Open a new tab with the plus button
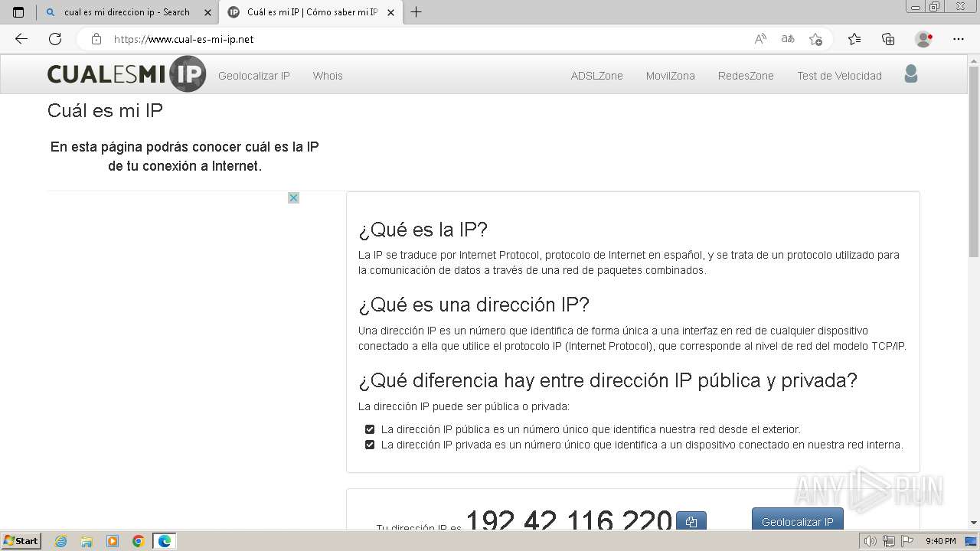980x551 pixels. [x=416, y=12]
